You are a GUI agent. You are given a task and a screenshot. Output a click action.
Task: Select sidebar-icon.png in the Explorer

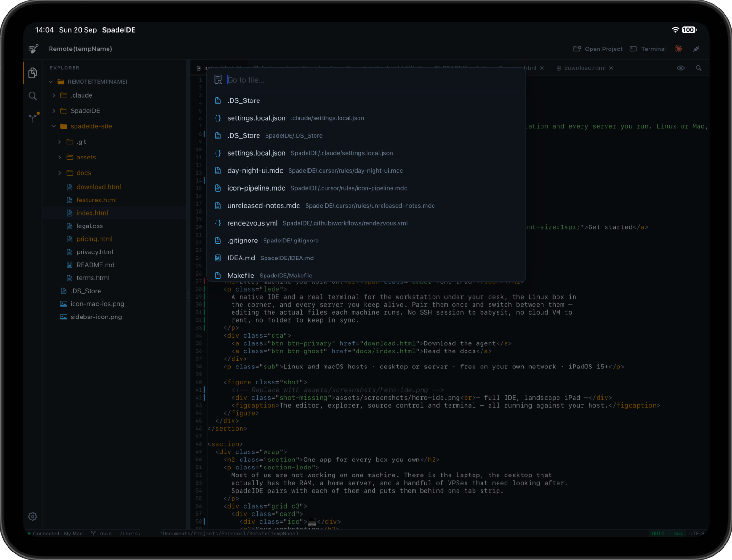click(x=115, y=317)
